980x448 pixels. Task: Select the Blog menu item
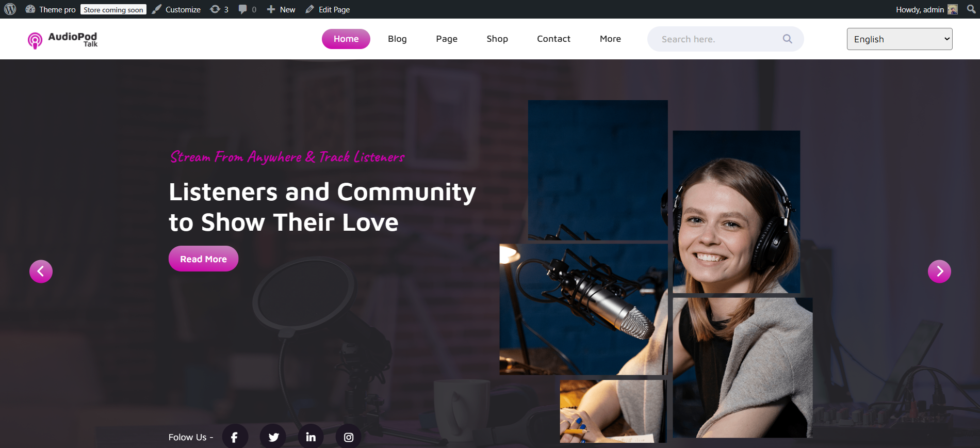pos(397,39)
